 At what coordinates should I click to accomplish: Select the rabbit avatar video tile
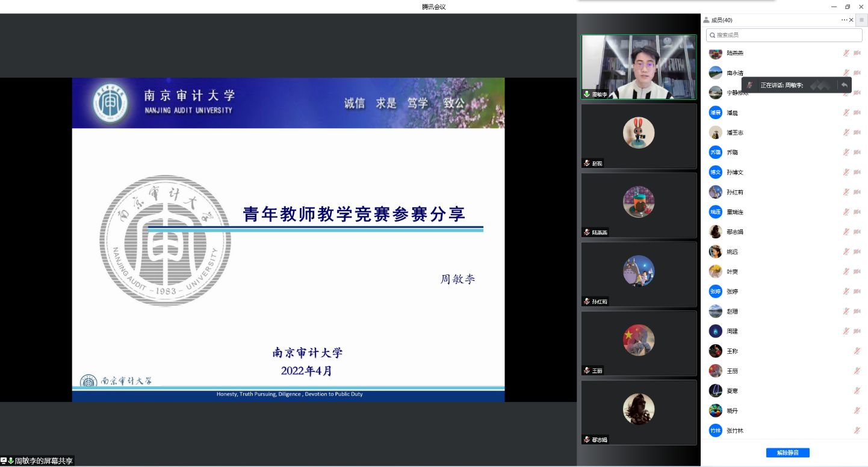639,136
